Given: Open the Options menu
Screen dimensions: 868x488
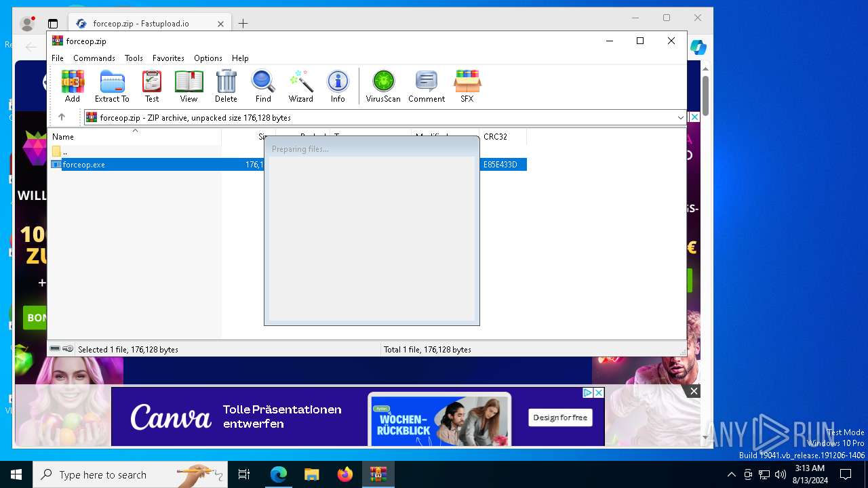Looking at the screenshot, I should (208, 58).
